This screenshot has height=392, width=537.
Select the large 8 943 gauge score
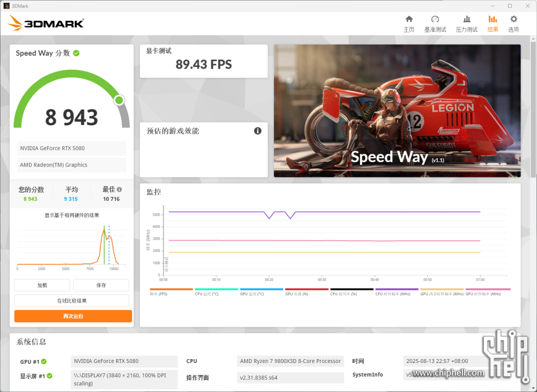coord(72,117)
